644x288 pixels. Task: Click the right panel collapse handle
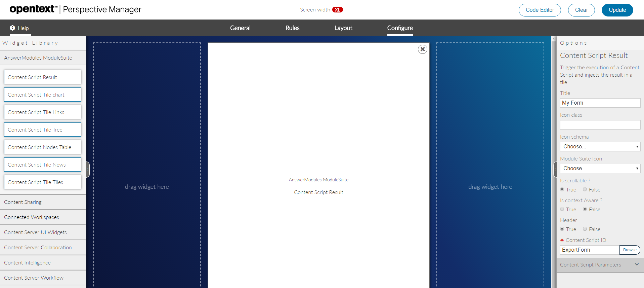(x=555, y=169)
